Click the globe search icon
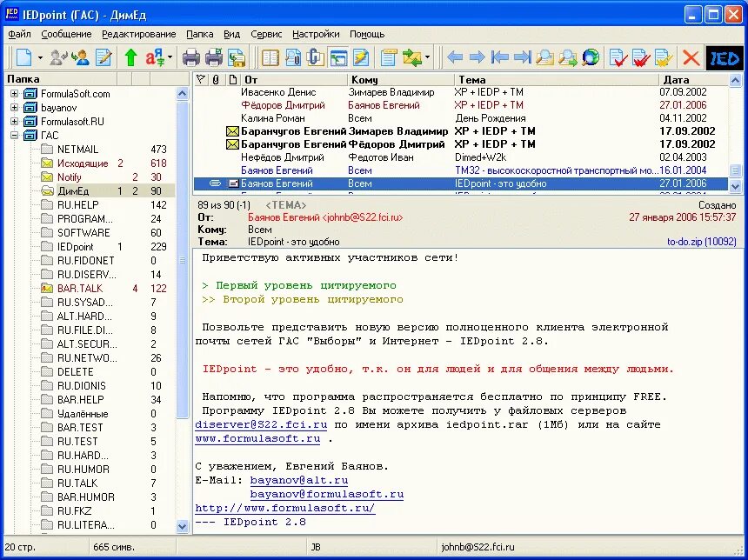Image resolution: width=748 pixels, height=560 pixels. pyautogui.click(x=590, y=57)
